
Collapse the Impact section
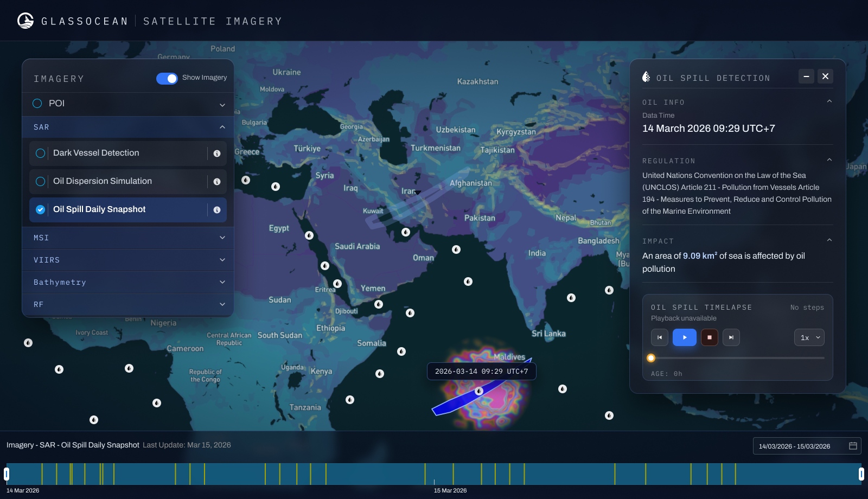click(x=829, y=240)
